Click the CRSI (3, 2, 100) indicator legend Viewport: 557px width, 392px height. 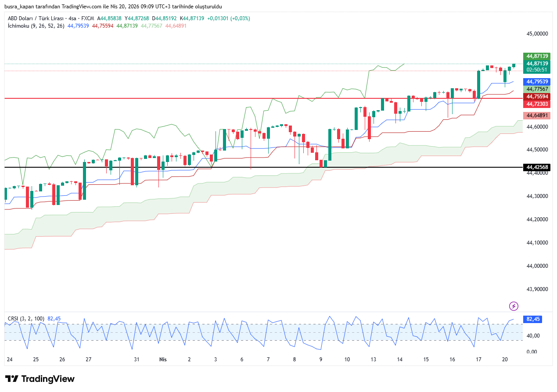click(26, 318)
